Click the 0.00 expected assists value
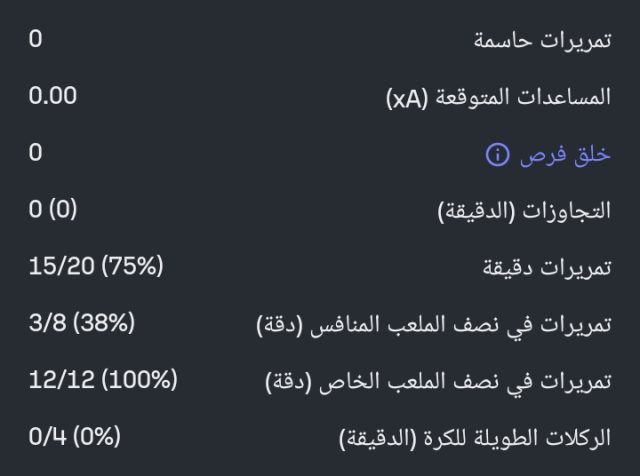Image resolution: width=640 pixels, height=476 pixels. coord(53,98)
